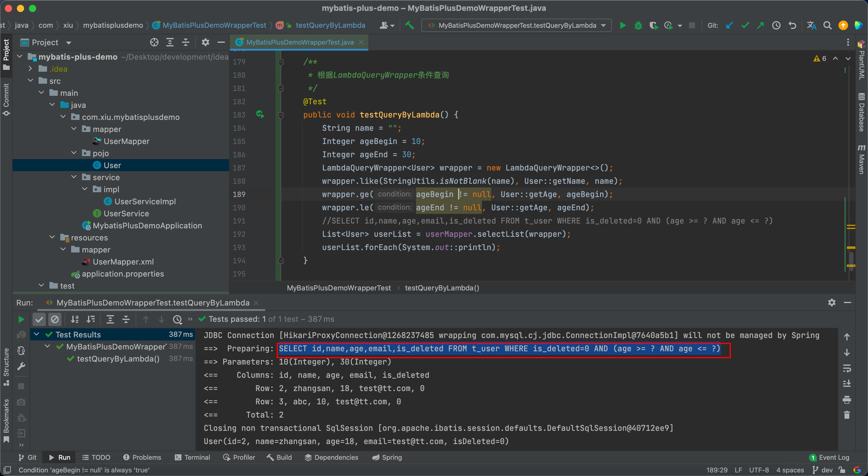Switch to the TODO tab

96,457
